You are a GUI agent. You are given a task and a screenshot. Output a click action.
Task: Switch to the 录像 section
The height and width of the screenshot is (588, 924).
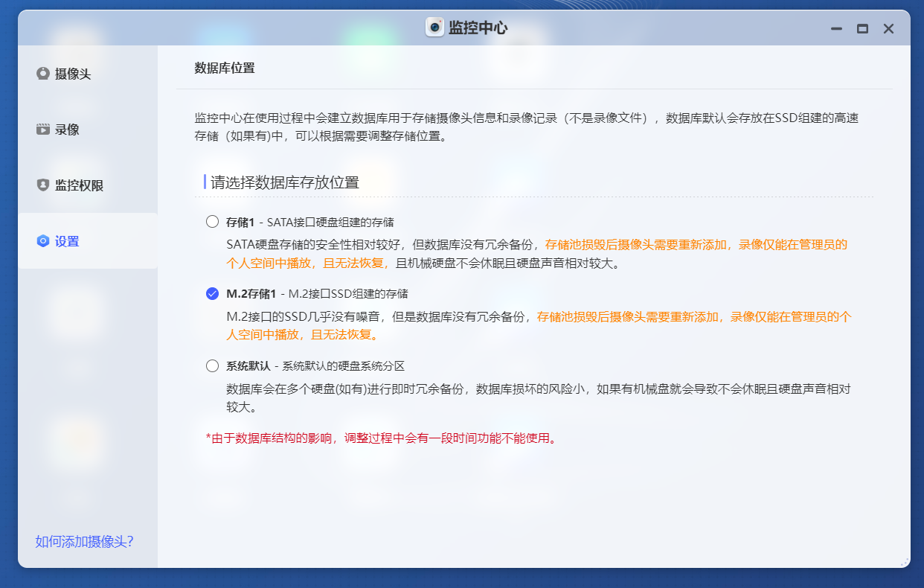tap(88, 130)
